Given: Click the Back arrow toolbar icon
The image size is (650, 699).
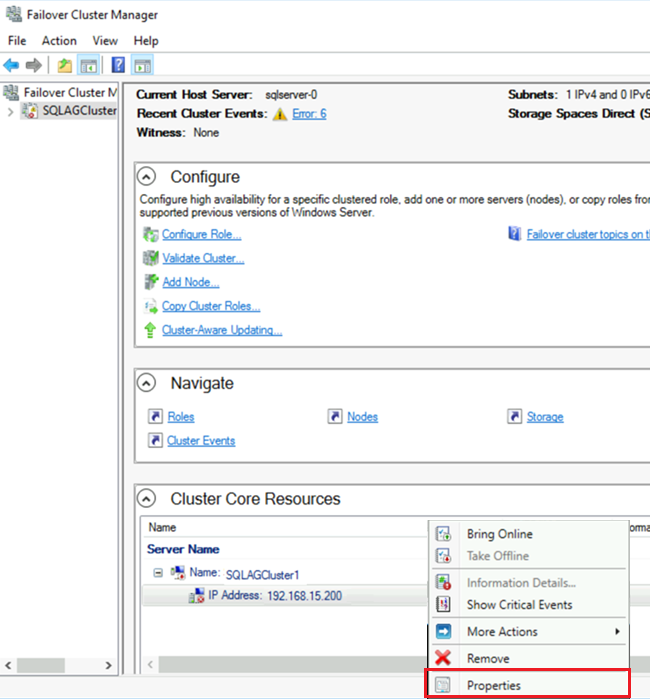Looking at the screenshot, I should (11, 66).
